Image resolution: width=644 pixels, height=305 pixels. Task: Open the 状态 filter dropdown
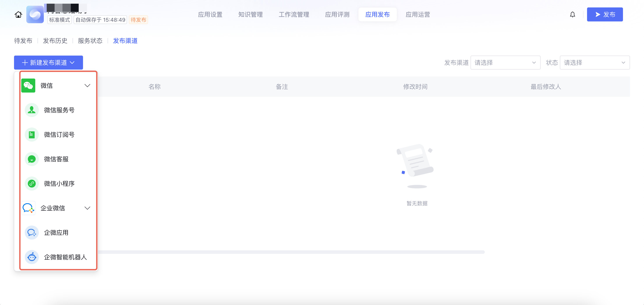pyautogui.click(x=594, y=62)
